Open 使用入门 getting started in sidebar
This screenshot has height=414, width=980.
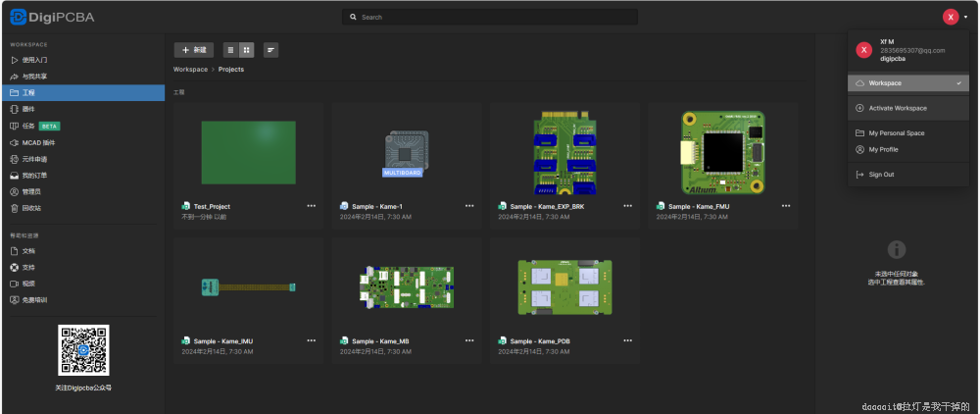click(x=34, y=60)
